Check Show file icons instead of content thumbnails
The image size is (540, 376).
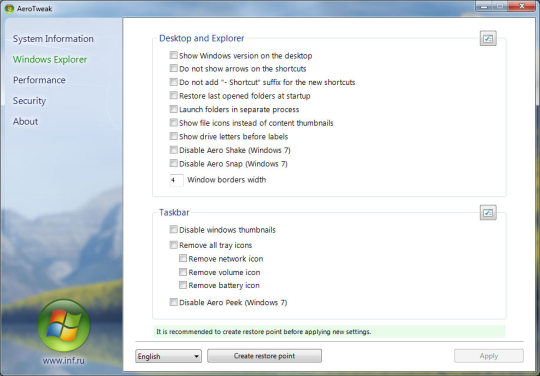(174, 123)
